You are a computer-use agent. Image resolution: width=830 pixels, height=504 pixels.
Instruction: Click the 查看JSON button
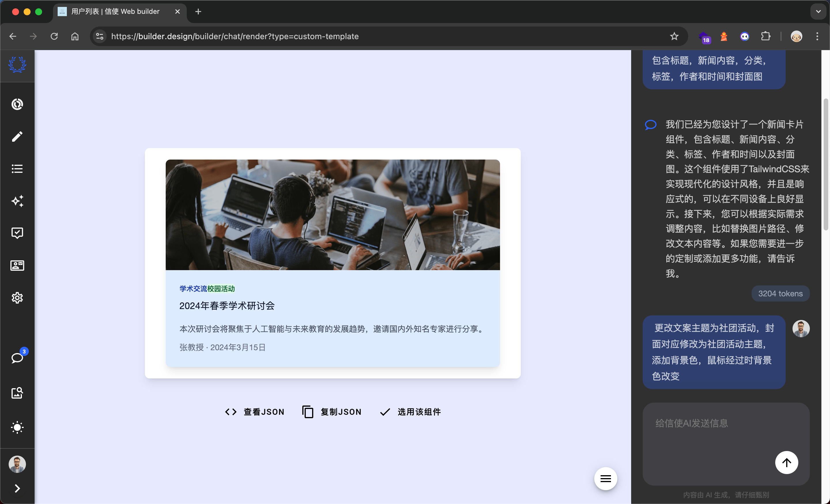coord(255,412)
